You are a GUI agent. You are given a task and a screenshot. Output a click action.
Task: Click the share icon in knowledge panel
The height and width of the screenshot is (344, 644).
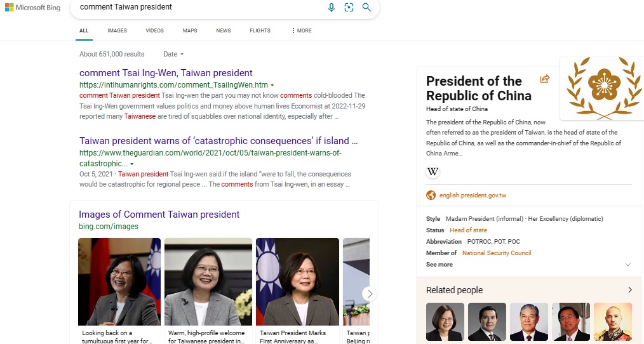(544, 79)
